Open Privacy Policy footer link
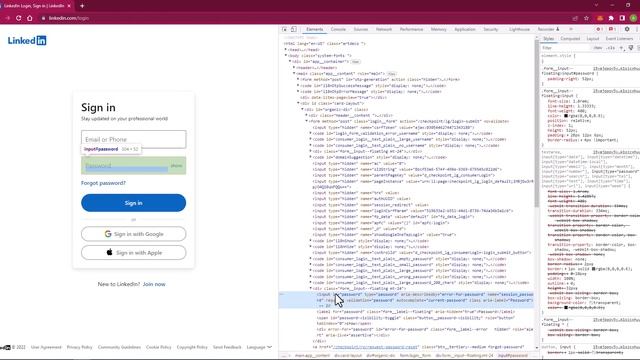This screenshot has height=360, width=640. tap(79, 347)
